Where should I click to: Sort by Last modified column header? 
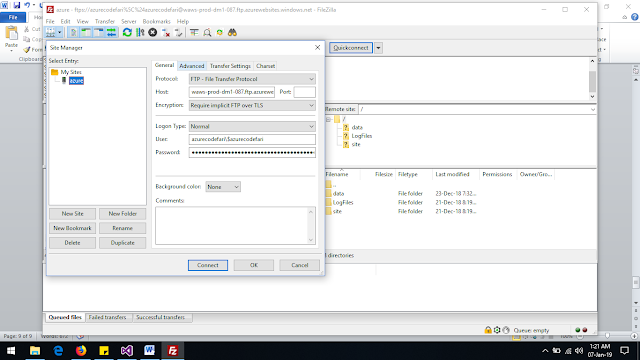point(452,174)
